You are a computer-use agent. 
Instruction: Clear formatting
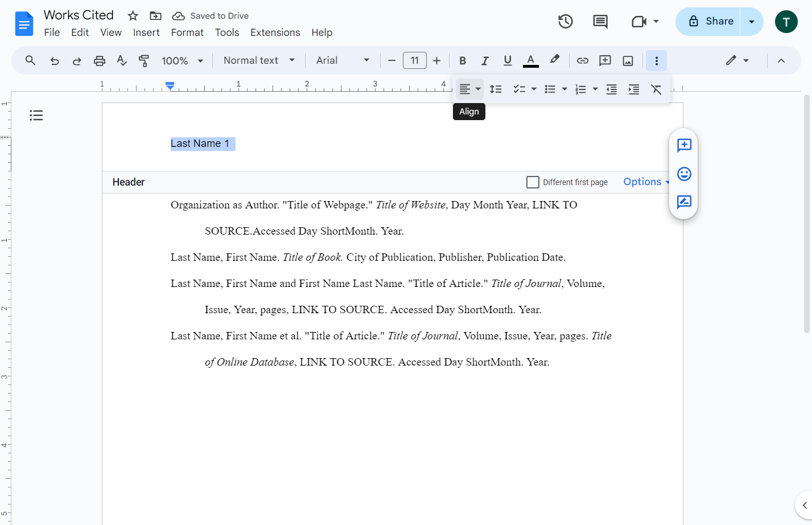(x=656, y=89)
